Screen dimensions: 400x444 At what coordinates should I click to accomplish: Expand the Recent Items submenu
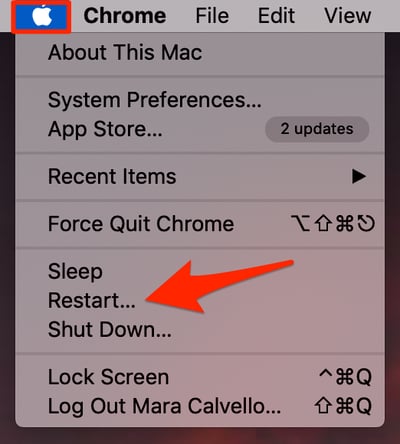pyautogui.click(x=200, y=176)
